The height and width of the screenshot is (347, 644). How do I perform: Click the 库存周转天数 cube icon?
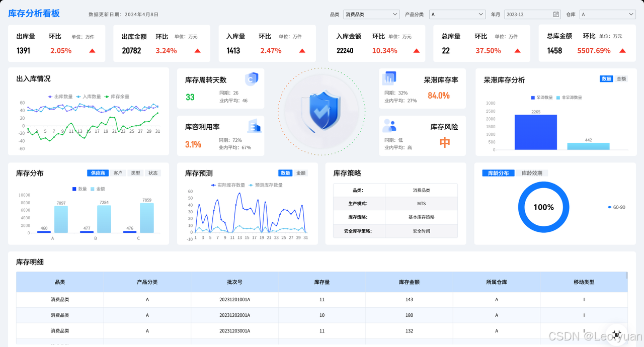pos(252,79)
